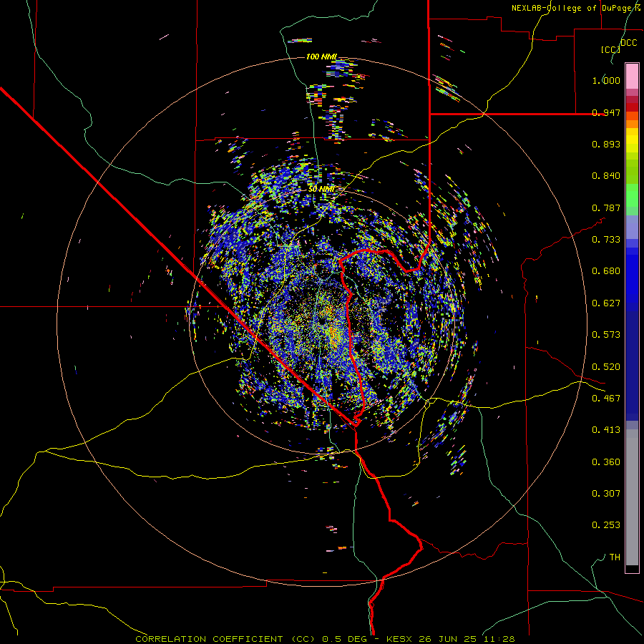
Task: Click the gray lower section of the color bar
Action: pos(632,497)
